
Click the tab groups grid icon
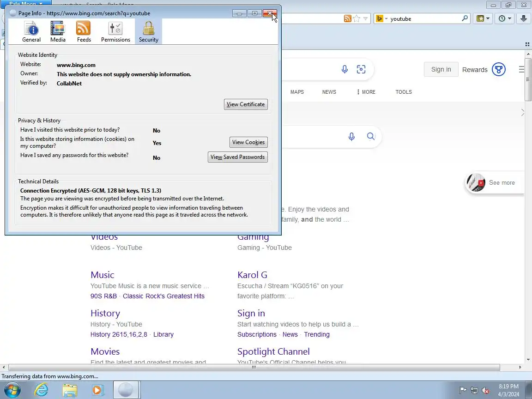527,44
